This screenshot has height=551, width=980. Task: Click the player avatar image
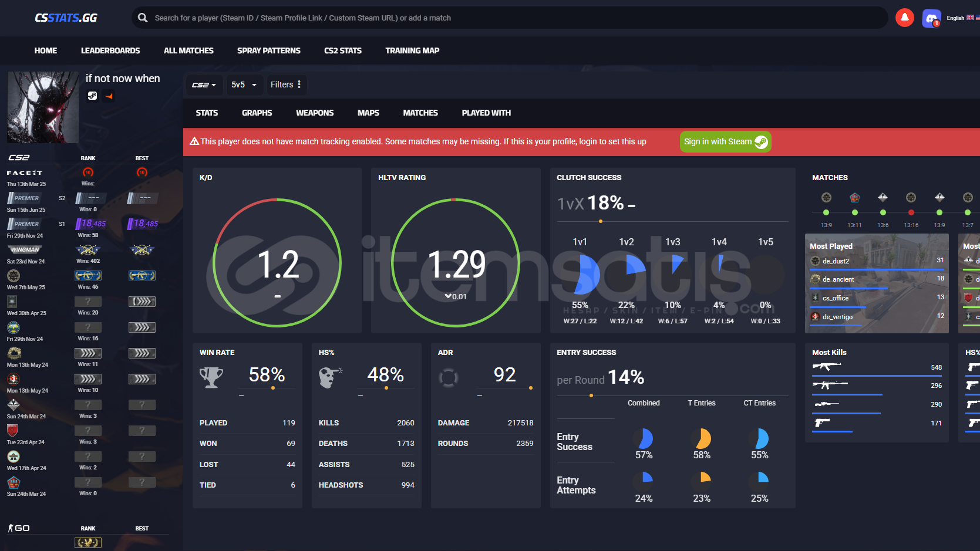pos(42,107)
